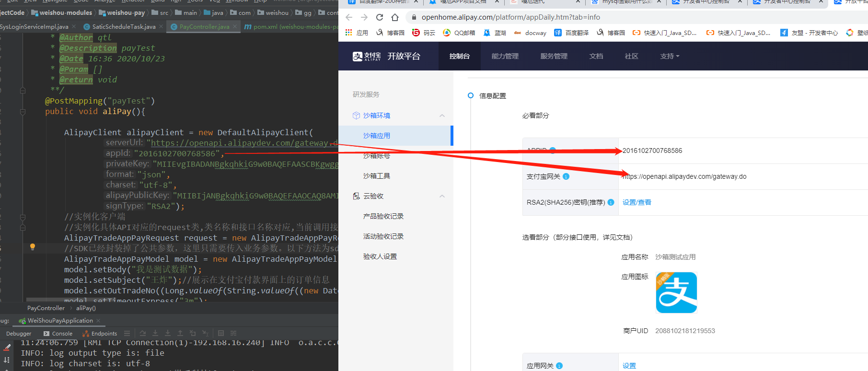
Task: Open the 能力管理 nav tab
Action: click(505, 56)
